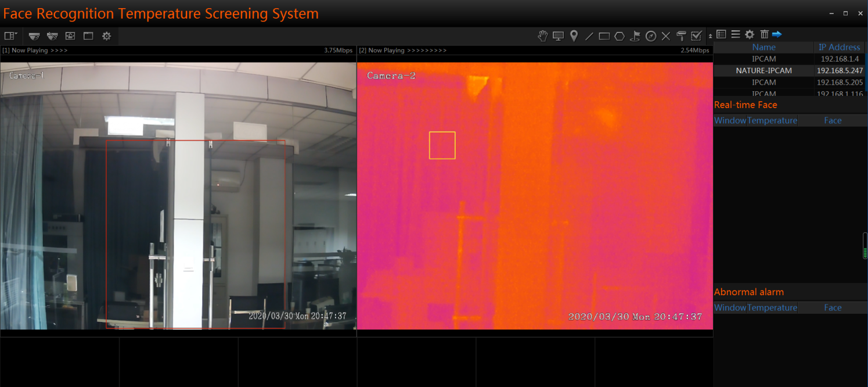The width and height of the screenshot is (868, 387).
Task: Click IP address 192.168.5.247
Action: tap(840, 70)
